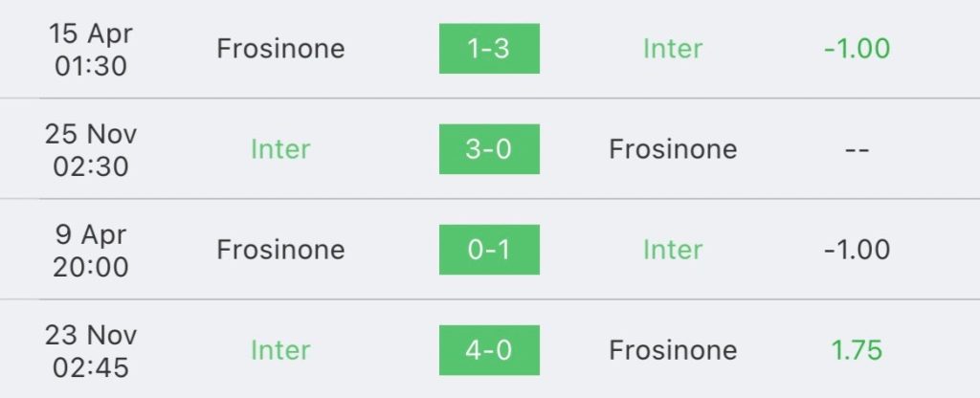
Task: Click the 9 Apr 20:00 match date
Action: tap(91, 250)
